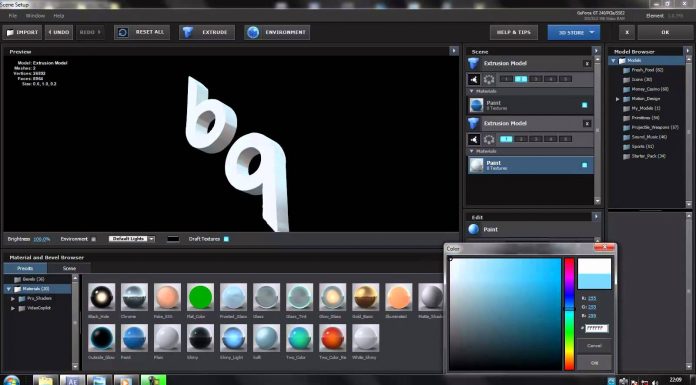Select the Shiny_Light material preset

pyautogui.click(x=233, y=337)
